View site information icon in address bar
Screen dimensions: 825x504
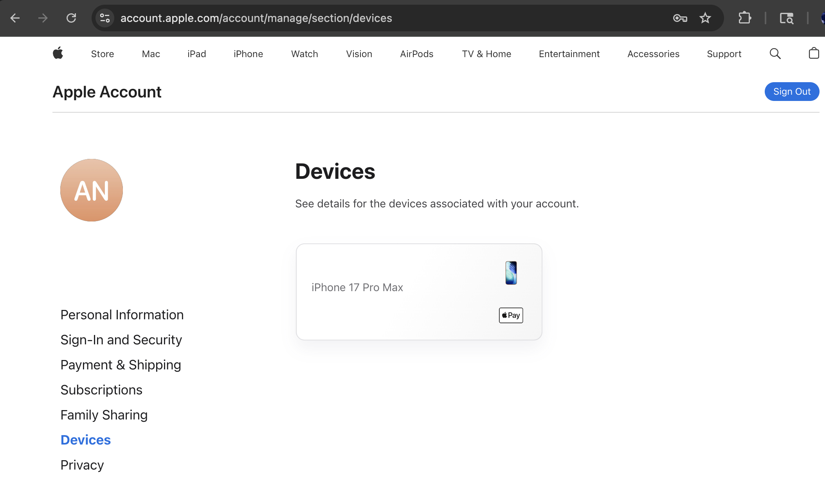[x=105, y=18]
